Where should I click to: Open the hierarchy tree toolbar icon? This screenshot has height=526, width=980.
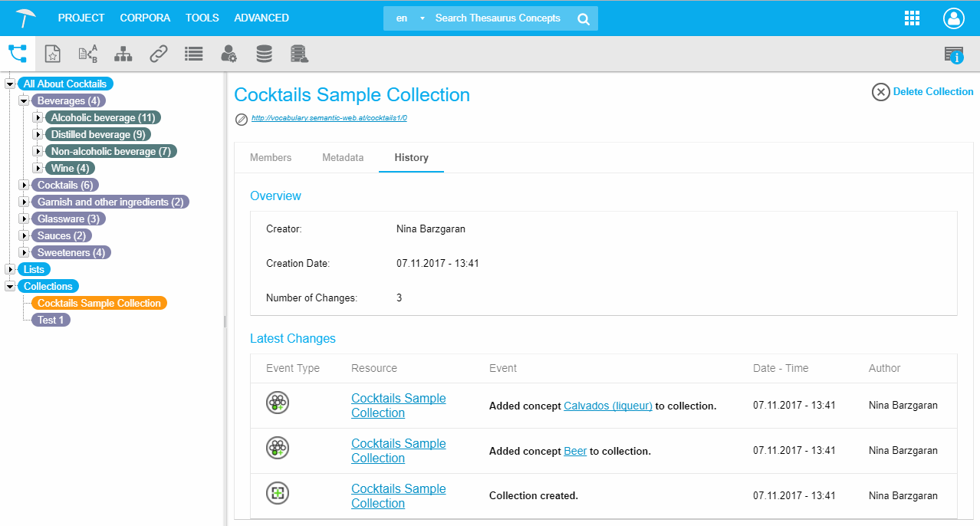click(x=123, y=54)
